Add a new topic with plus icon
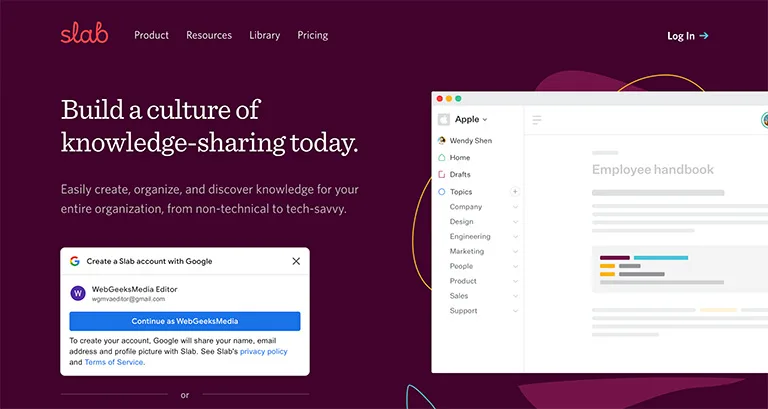768x409 pixels. click(515, 191)
